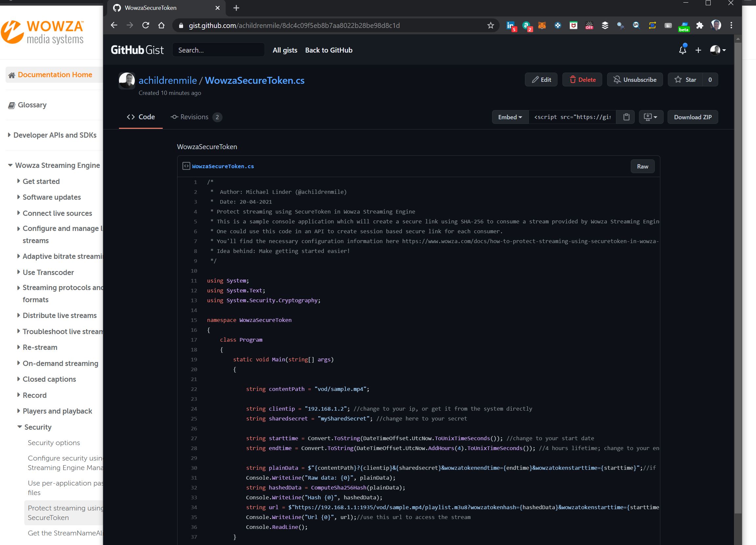Bookmark this page with the star icon
The width and height of the screenshot is (756, 545).
490,25
